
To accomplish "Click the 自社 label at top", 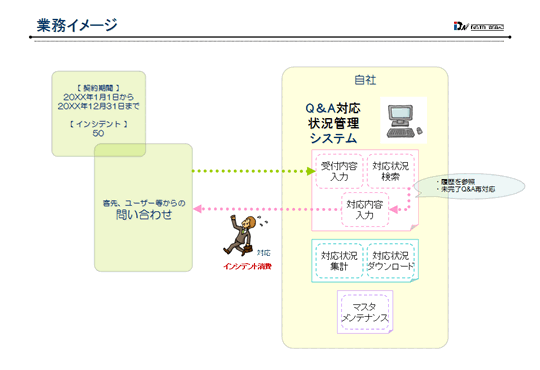I will click(365, 80).
